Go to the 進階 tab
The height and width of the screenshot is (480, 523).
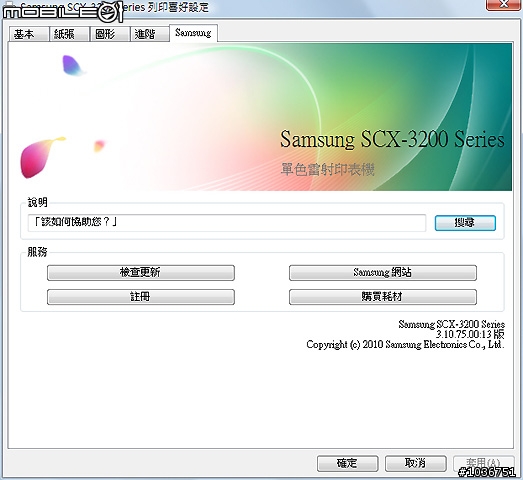pyautogui.click(x=149, y=34)
